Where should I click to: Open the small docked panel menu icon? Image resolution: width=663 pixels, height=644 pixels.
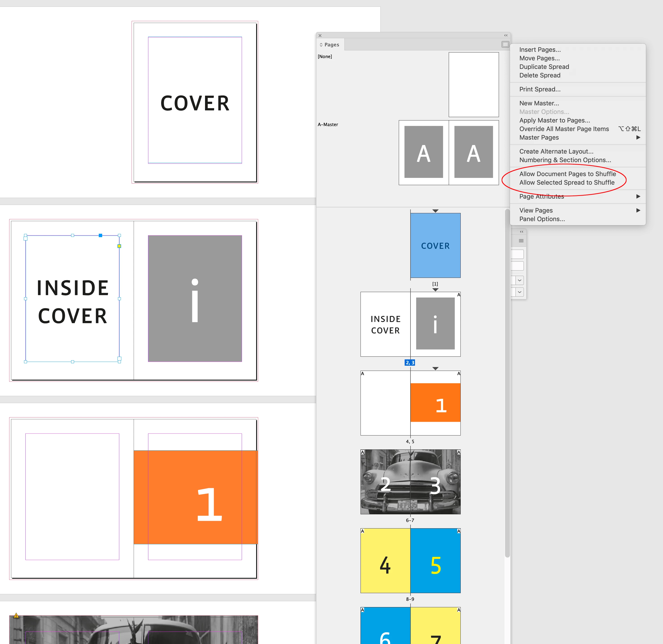pos(521,241)
